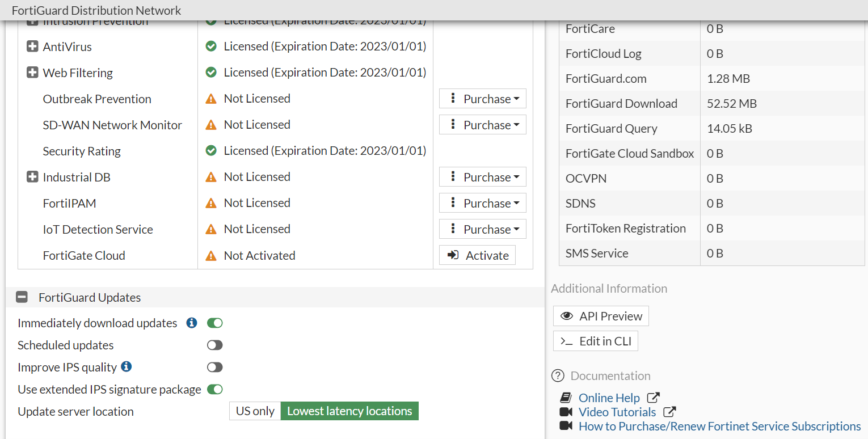Click the external link icon after Online Help

pyautogui.click(x=654, y=398)
